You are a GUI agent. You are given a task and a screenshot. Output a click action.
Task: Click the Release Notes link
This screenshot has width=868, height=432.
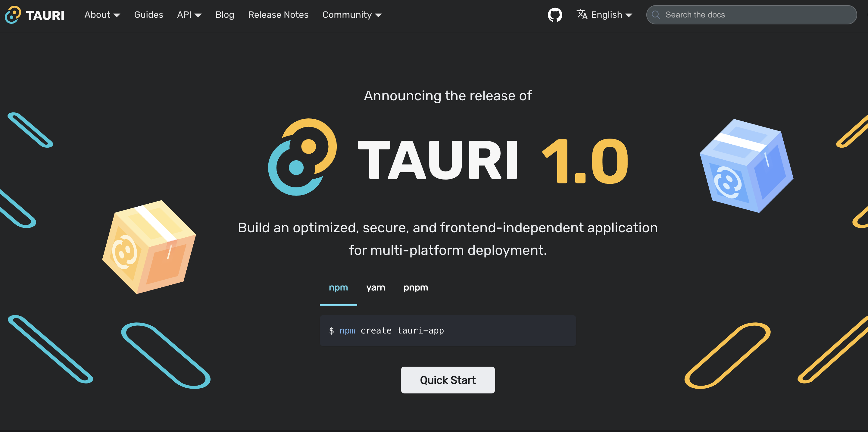tap(278, 14)
